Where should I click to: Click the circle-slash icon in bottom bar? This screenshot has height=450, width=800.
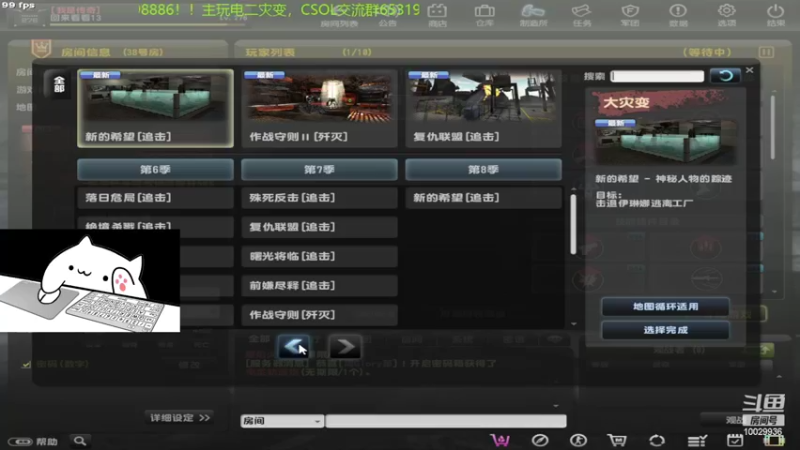click(x=540, y=440)
